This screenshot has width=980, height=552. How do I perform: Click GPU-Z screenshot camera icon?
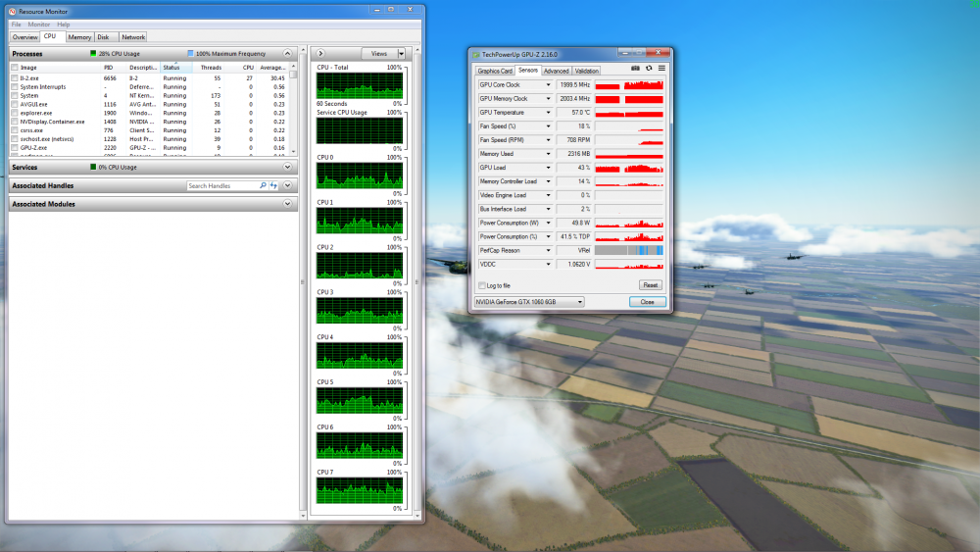click(x=635, y=68)
